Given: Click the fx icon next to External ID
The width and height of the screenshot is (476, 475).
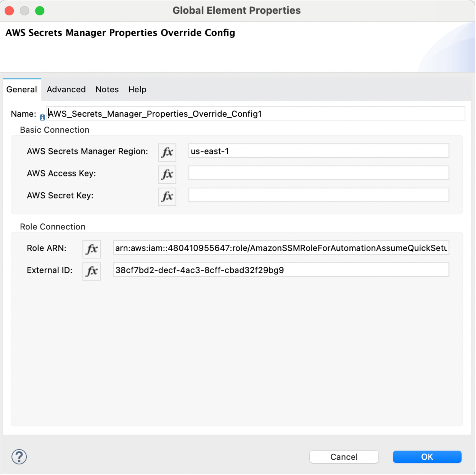Looking at the screenshot, I should [x=91, y=271].
